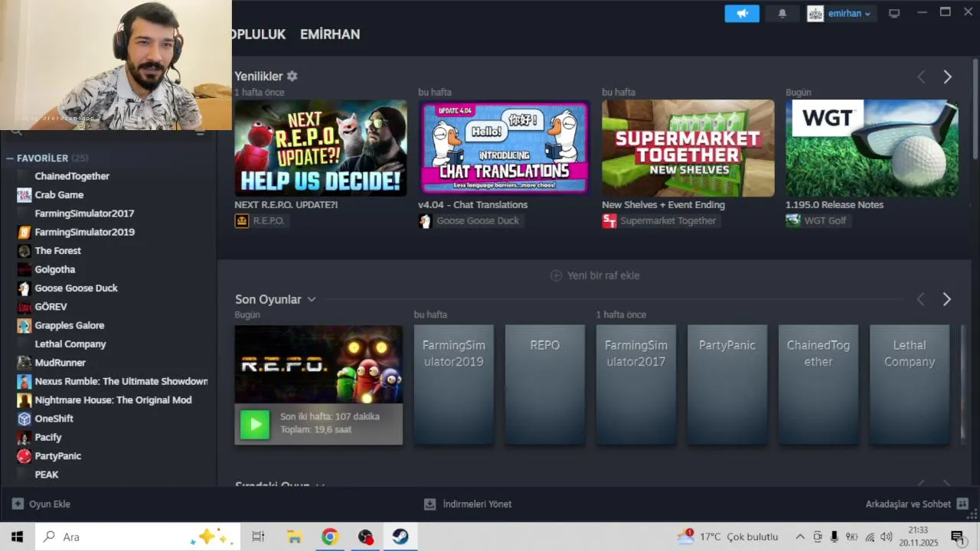Image resolution: width=980 pixels, height=551 pixels.
Task: Click the WGT Golf news icon
Action: [x=793, y=220]
